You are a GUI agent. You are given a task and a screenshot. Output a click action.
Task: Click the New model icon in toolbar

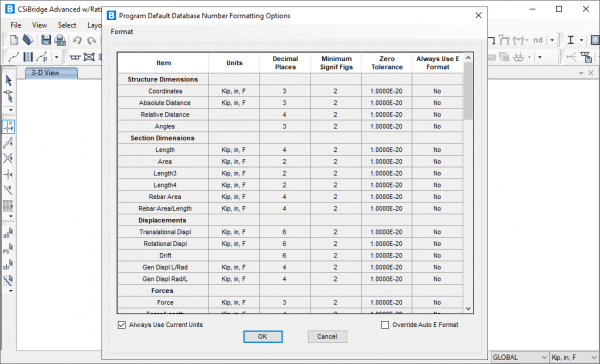14,40
